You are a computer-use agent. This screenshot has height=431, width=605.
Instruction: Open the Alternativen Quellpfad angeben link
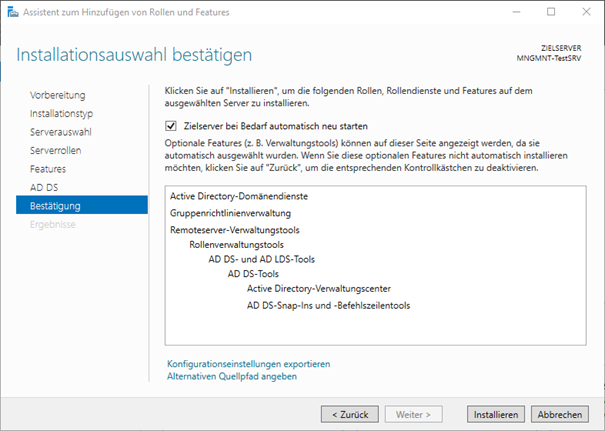[x=232, y=377]
